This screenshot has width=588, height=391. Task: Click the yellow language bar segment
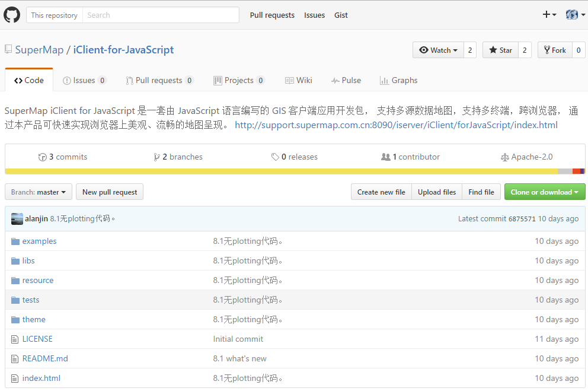[x=281, y=171]
